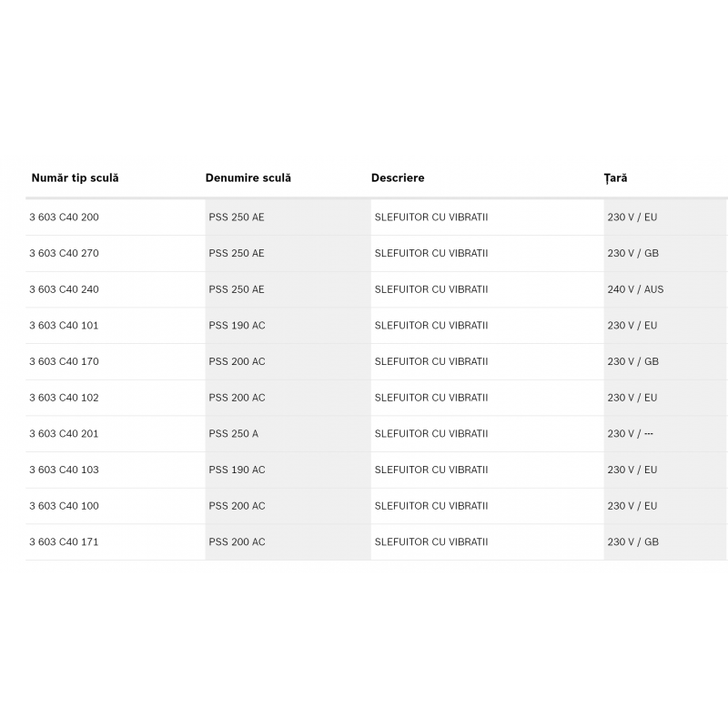The height and width of the screenshot is (728, 728).
Task: Click the 230 V / --- country cell
Action: tap(630, 434)
